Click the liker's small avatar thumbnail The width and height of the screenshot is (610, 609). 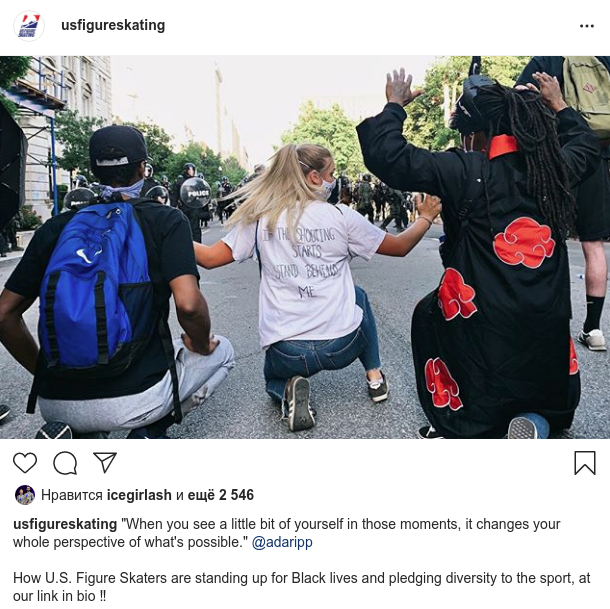tap(25, 495)
